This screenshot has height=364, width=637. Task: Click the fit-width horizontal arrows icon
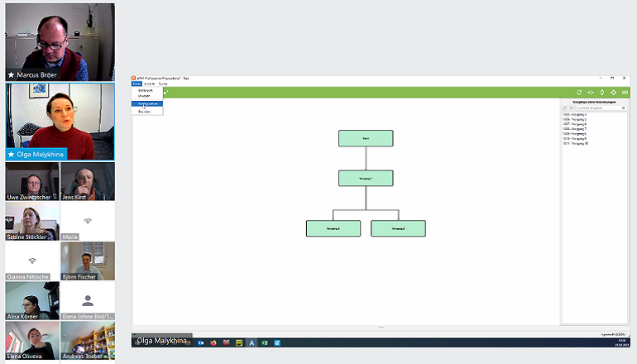tap(591, 92)
